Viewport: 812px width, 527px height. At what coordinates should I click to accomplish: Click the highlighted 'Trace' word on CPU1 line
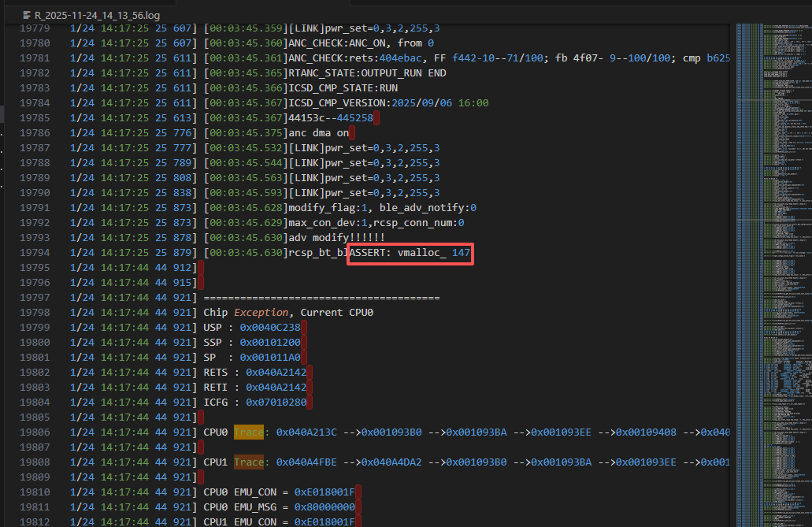tap(249, 462)
